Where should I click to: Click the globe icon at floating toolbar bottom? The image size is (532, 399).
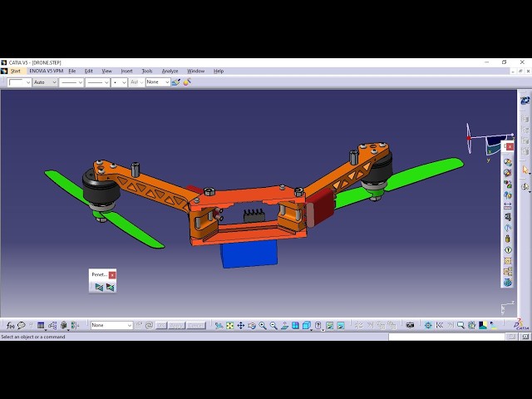pos(508,283)
